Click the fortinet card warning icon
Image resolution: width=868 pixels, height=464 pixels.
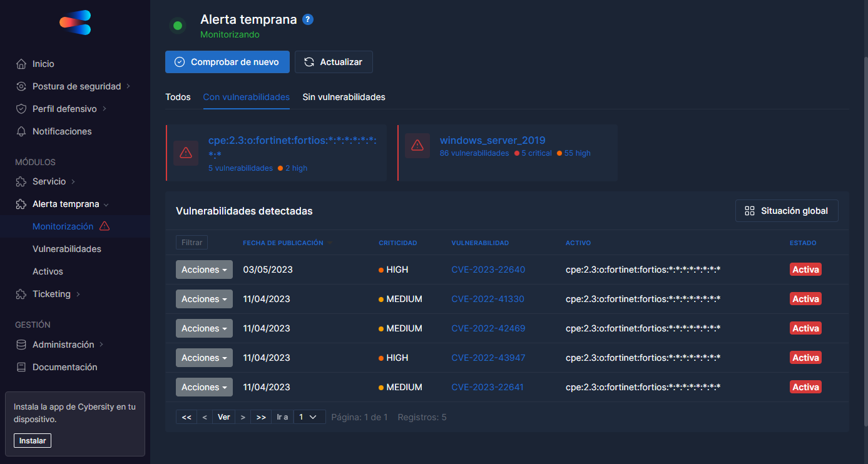[x=186, y=153]
